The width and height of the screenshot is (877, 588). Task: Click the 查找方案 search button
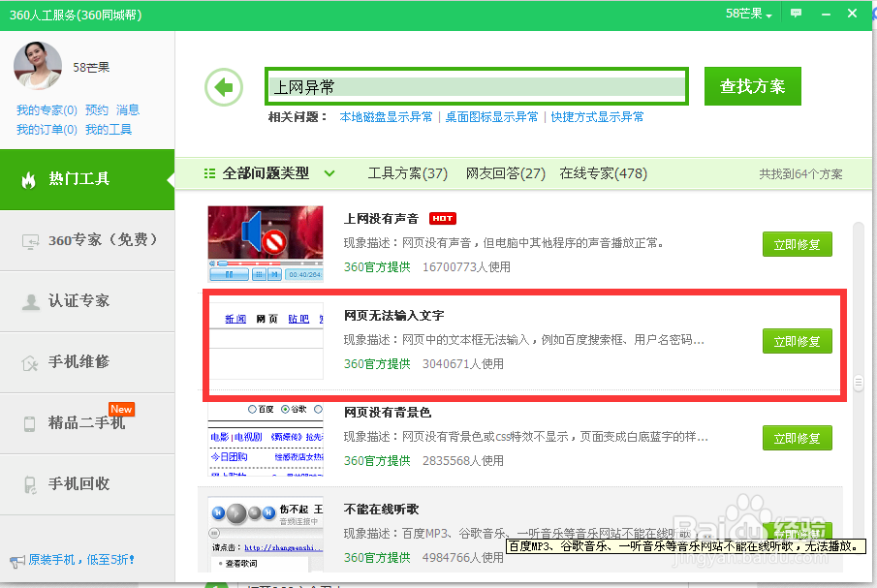point(752,86)
